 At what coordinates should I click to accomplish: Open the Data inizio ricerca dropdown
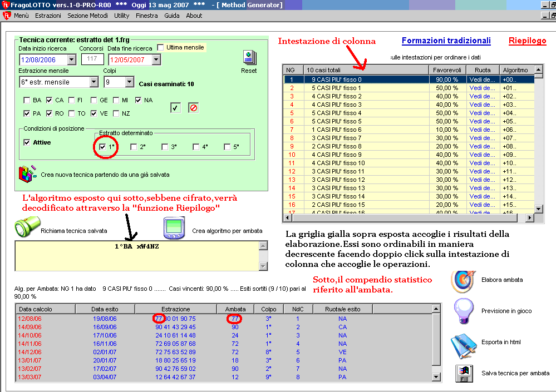[71, 59]
